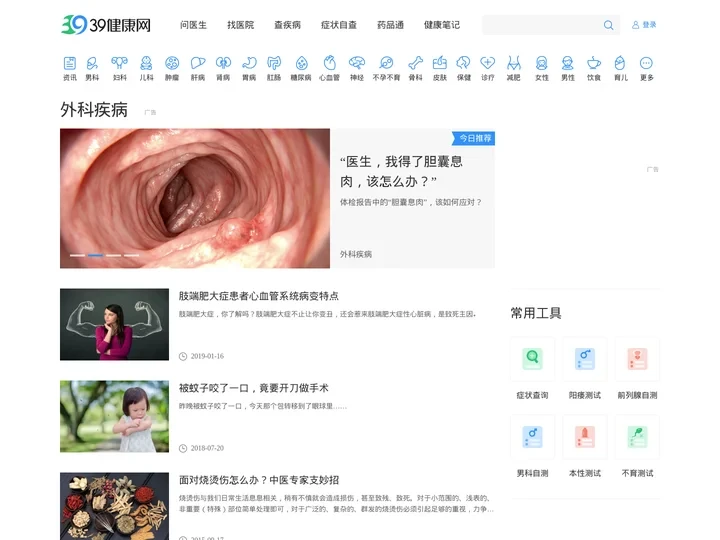Click the fourth carousel indicator dash
This screenshot has height=540, width=720.
click(x=131, y=255)
